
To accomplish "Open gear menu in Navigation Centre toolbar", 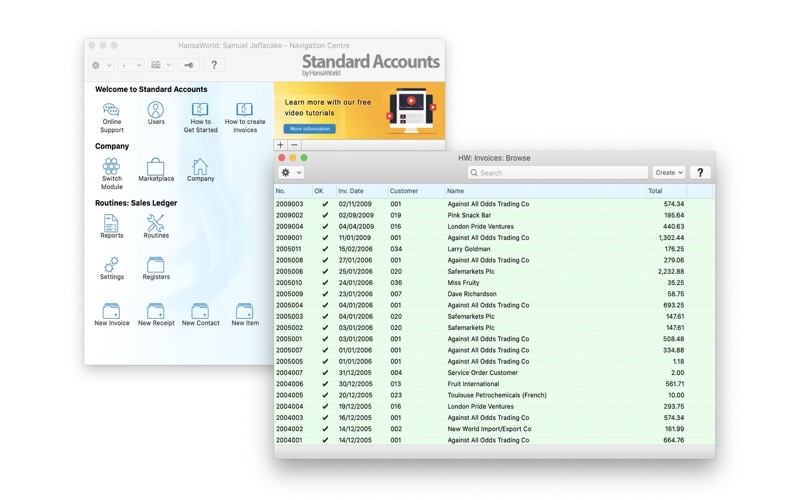I will [101, 65].
